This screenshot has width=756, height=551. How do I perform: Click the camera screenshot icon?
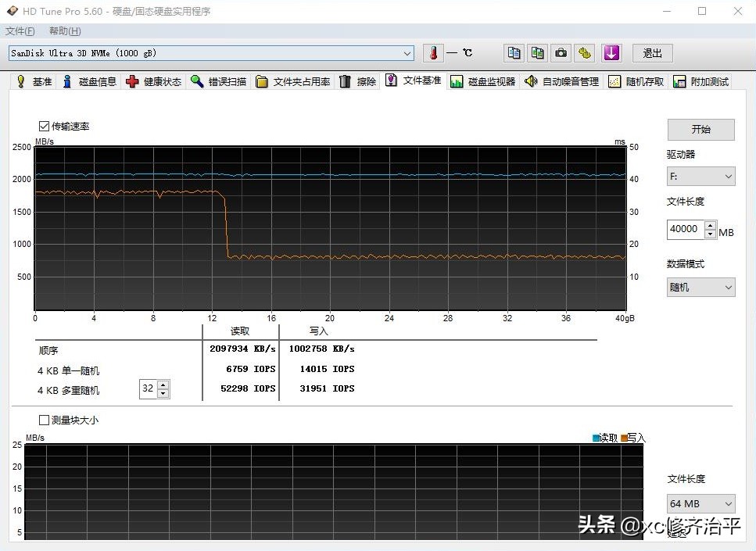[561, 52]
